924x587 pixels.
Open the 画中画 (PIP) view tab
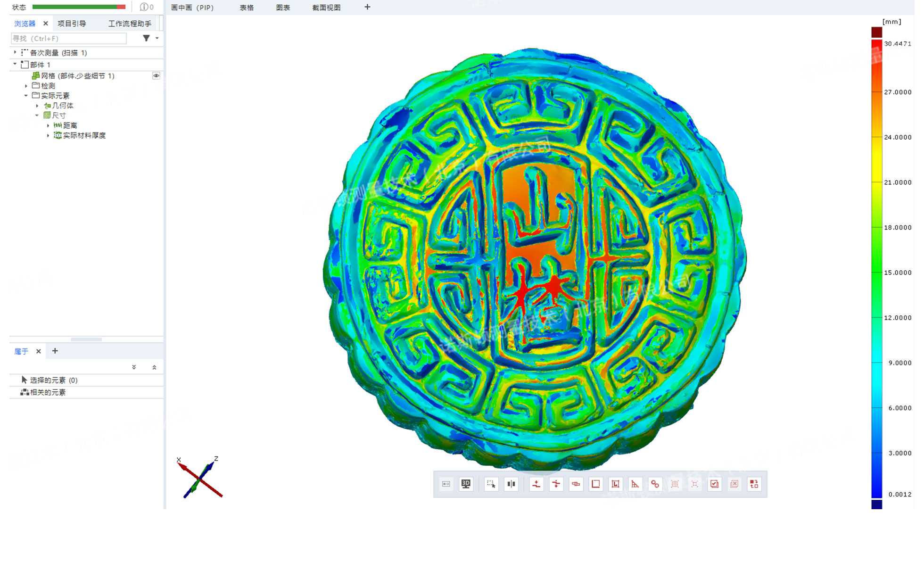192,8
